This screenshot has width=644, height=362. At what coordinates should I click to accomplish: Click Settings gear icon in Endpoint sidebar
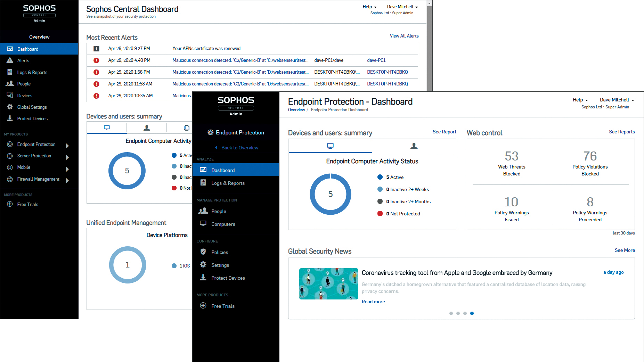click(203, 265)
